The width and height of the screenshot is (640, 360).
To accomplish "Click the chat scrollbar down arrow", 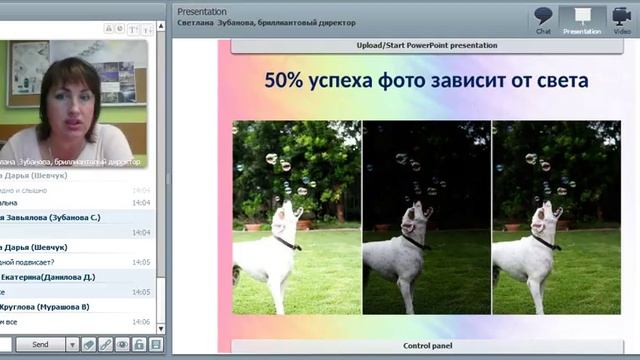I will point(161,328).
